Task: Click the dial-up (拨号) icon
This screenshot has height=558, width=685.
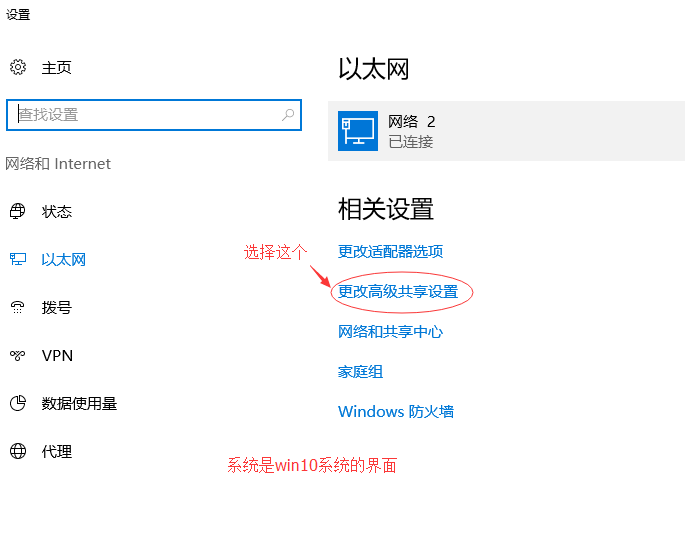Action: pyautogui.click(x=17, y=307)
